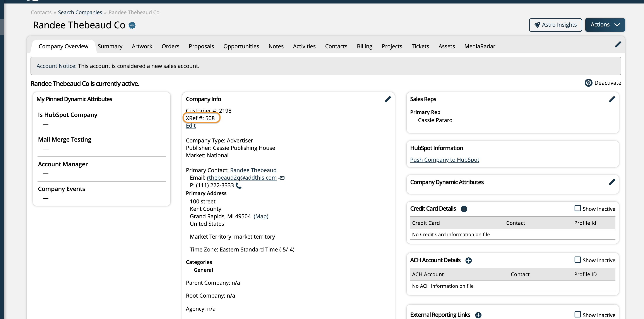Check Show Inactive for ACH Account Details

[577, 260]
